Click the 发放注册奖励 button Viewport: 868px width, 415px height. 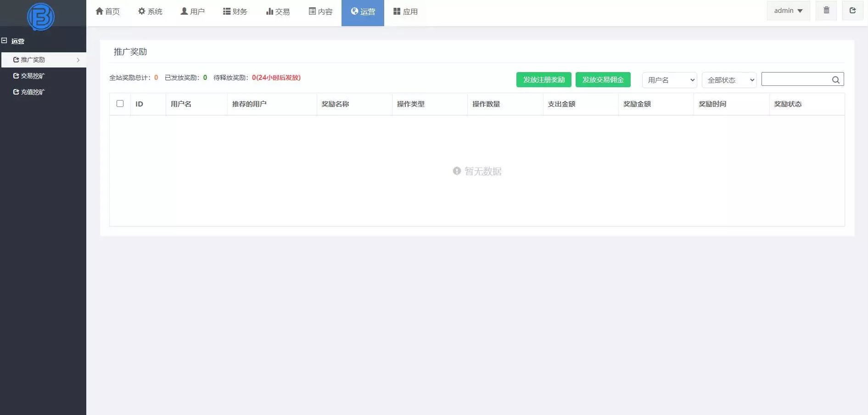[x=544, y=79]
